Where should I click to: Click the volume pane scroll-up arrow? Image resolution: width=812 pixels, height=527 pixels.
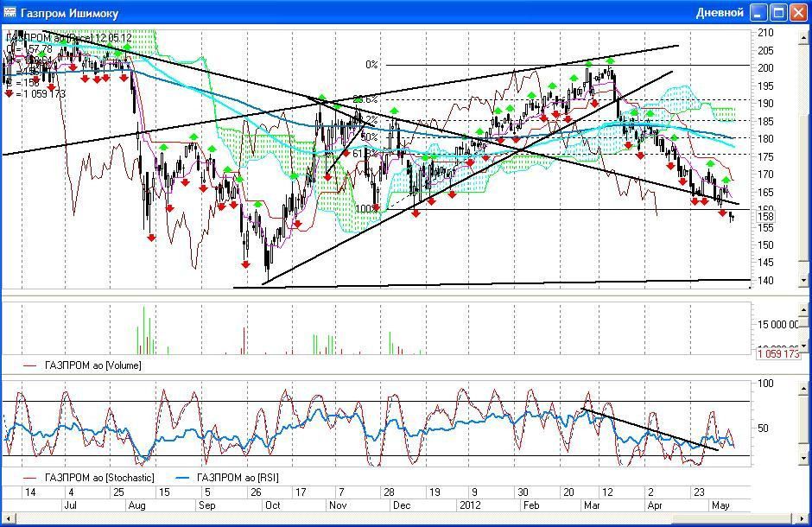tap(803, 309)
